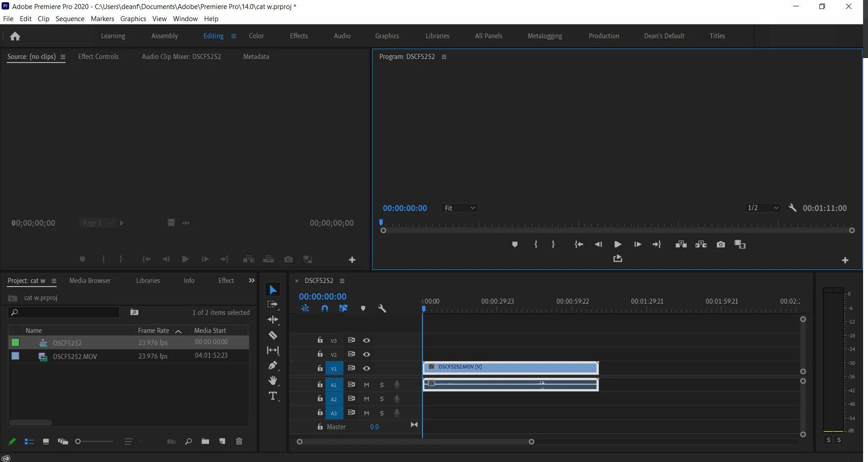Add marker in the Timeline panel
Image resolution: width=868 pixels, height=462 pixels.
(x=363, y=309)
